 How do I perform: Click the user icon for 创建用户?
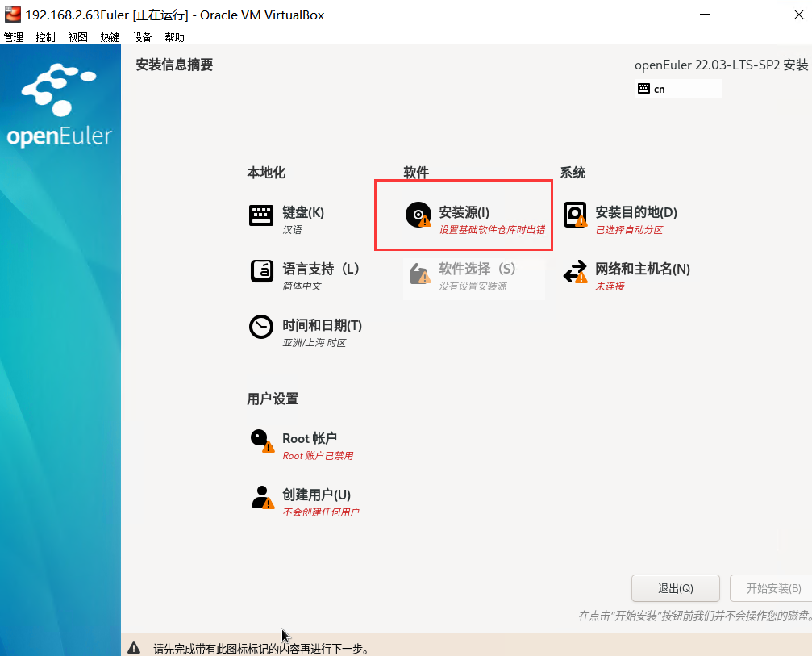263,497
